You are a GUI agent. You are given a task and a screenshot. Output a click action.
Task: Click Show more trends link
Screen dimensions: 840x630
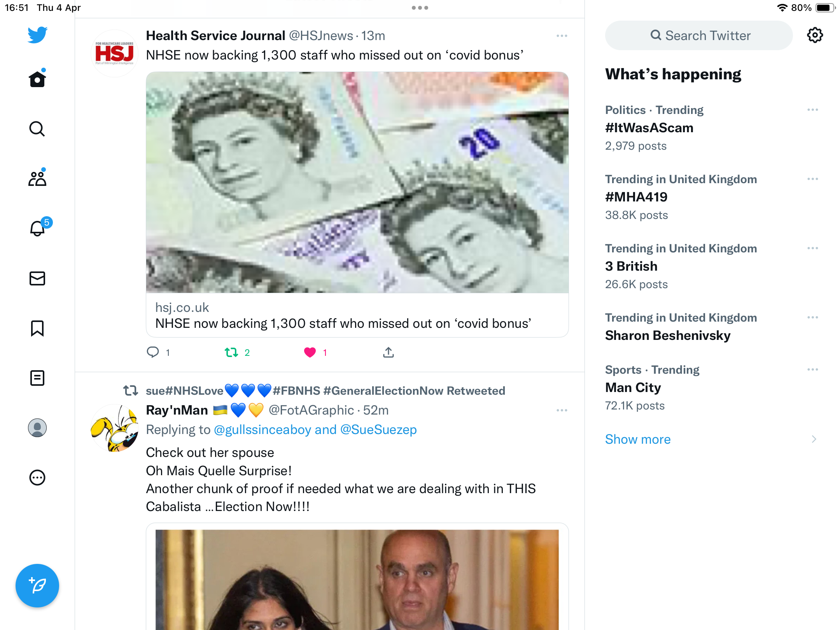pos(638,439)
